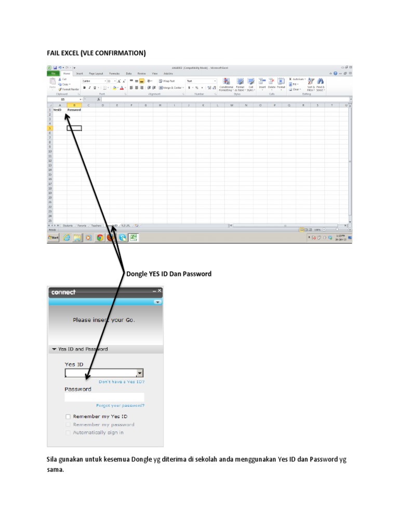Click the Password input field
Screen dimensions: 399x532
pyautogui.click(x=104, y=397)
